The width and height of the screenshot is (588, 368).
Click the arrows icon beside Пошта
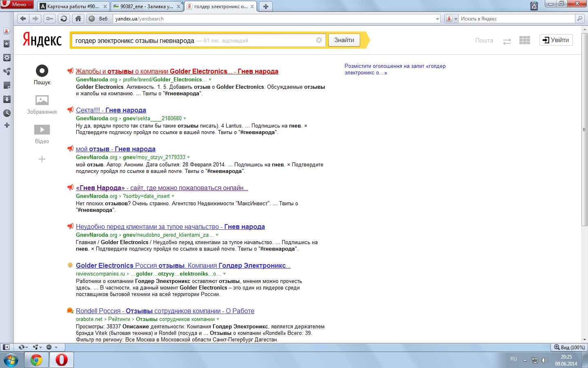(507, 41)
